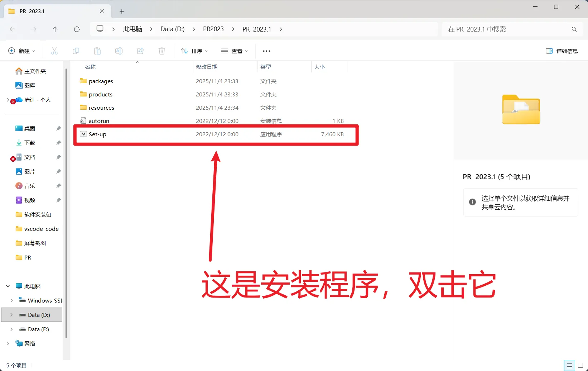
Task: Click the Copy icon in toolbar
Action: click(76, 51)
